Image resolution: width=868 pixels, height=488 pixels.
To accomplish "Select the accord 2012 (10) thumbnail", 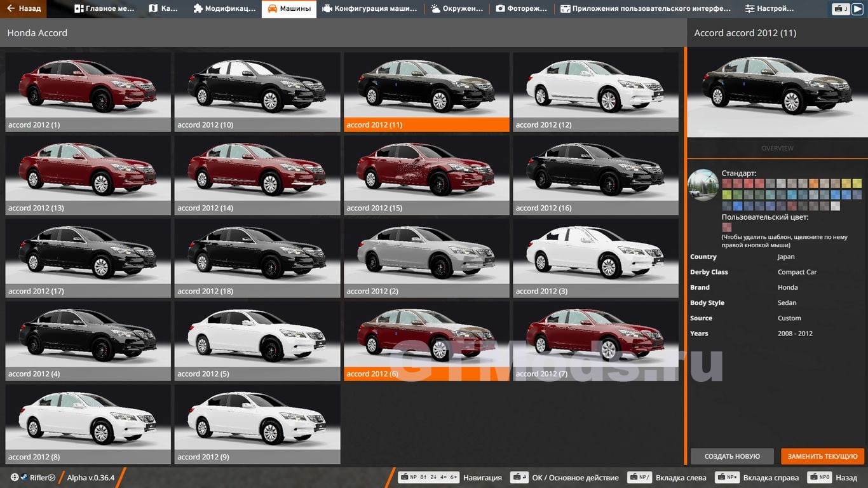I will pyautogui.click(x=257, y=91).
